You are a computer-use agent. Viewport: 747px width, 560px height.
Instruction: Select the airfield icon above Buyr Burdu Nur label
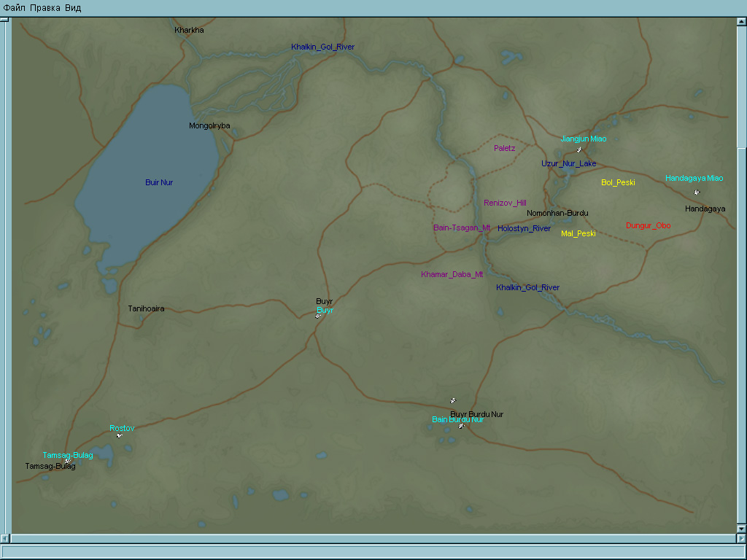click(453, 400)
